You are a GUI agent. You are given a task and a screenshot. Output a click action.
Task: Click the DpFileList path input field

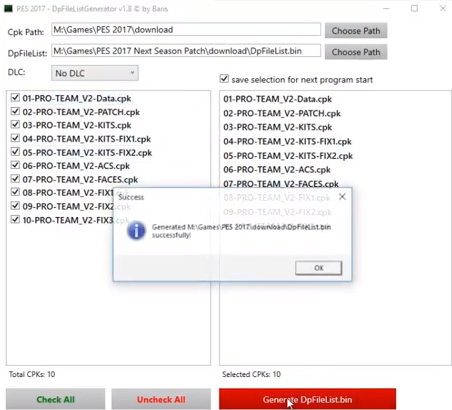(186, 51)
